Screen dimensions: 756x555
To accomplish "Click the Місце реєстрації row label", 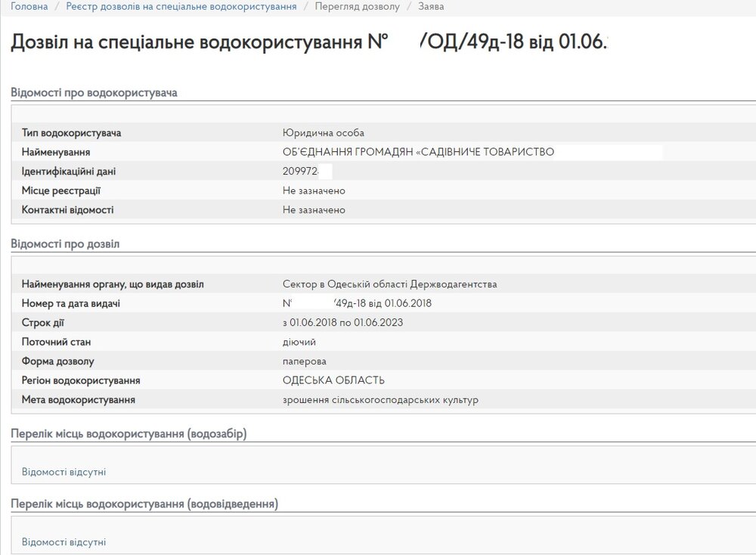I will 61,191.
